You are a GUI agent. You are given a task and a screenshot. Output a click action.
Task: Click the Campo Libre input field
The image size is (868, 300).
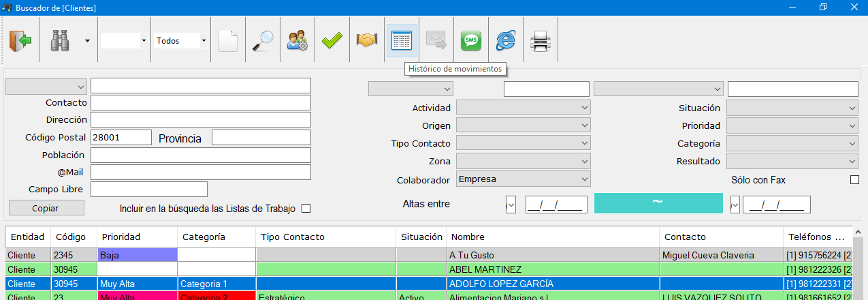point(149,189)
